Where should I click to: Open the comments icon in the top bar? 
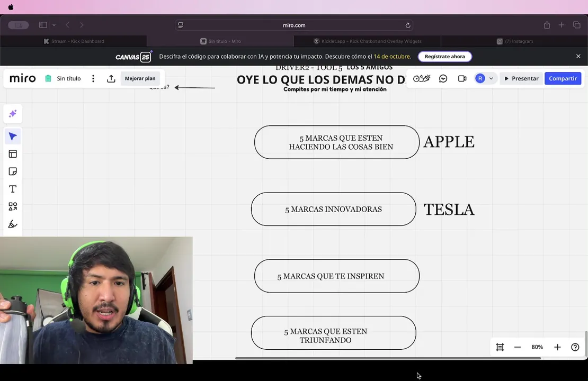(443, 78)
